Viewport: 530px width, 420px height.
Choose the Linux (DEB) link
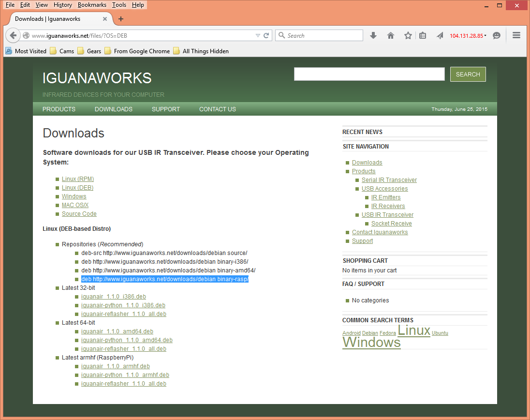77,188
